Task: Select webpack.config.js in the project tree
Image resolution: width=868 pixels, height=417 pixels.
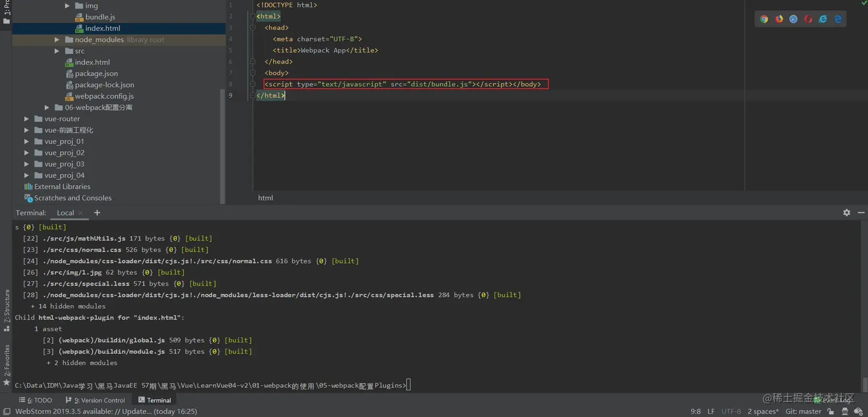Action: pos(104,96)
